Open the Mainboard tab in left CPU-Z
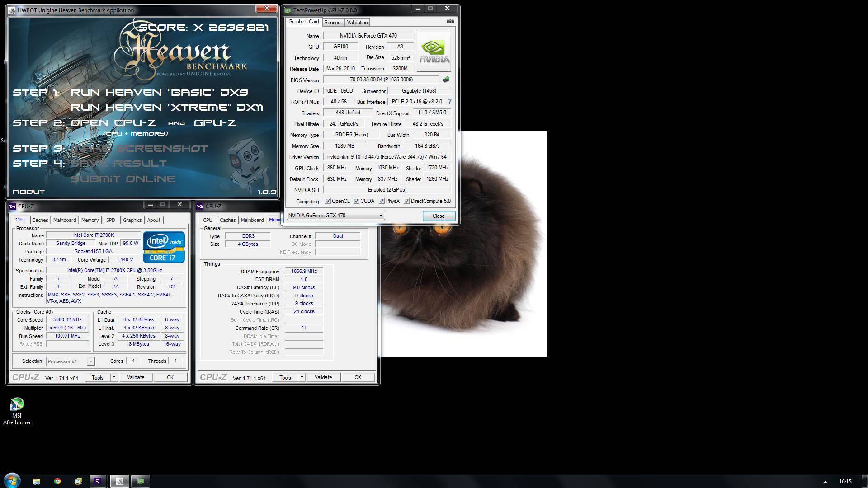The height and width of the screenshot is (488, 868). pyautogui.click(x=65, y=220)
